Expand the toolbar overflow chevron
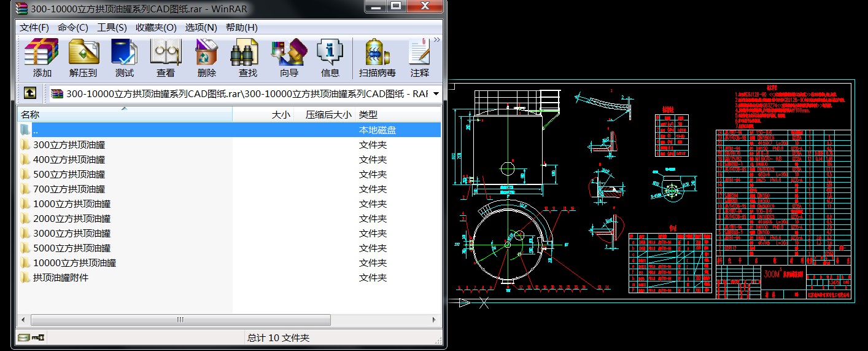Screen dimensions: 868x351 click(437, 40)
